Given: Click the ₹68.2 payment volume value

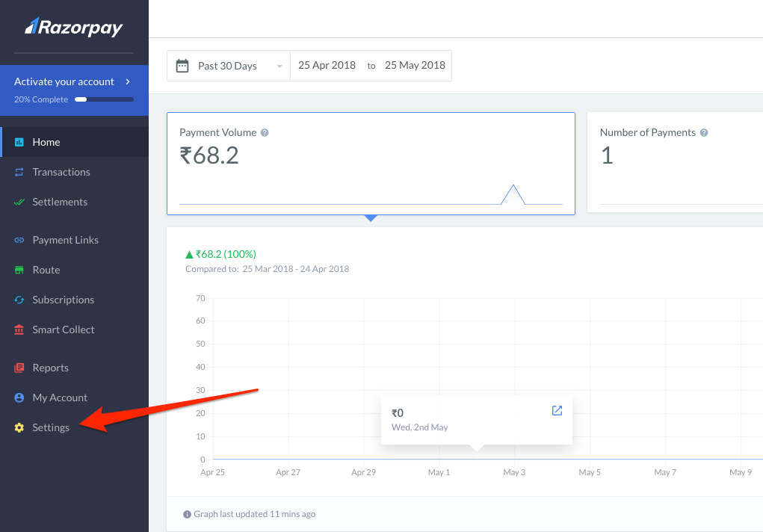Looking at the screenshot, I should [x=209, y=155].
